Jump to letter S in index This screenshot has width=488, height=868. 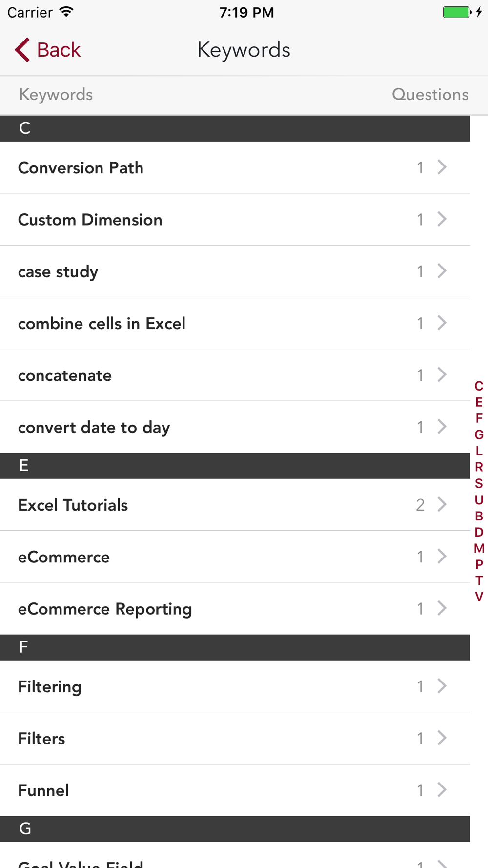tap(479, 483)
